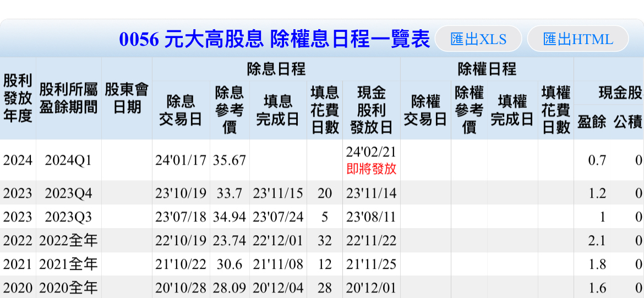Click the 填權完成日 column header
644x298 pixels.
click(x=512, y=110)
